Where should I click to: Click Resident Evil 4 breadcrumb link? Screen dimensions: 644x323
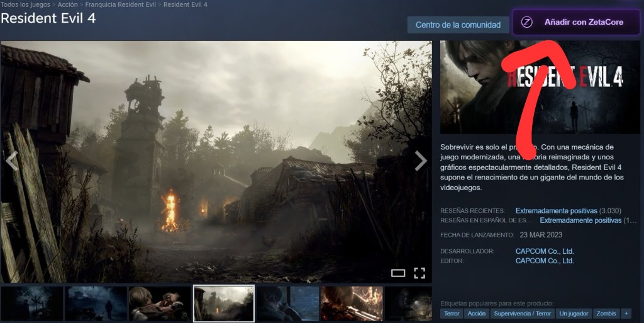[186, 4]
